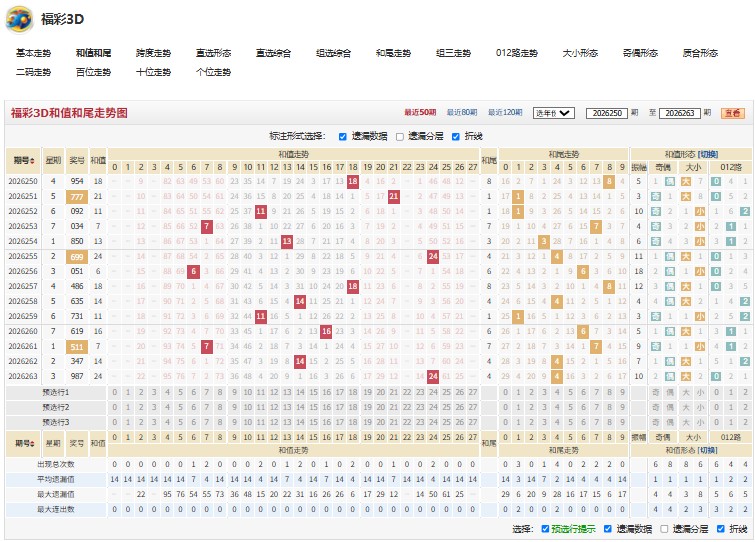Select 小 in the 预选行3 row
755x542 pixels.
(700, 423)
